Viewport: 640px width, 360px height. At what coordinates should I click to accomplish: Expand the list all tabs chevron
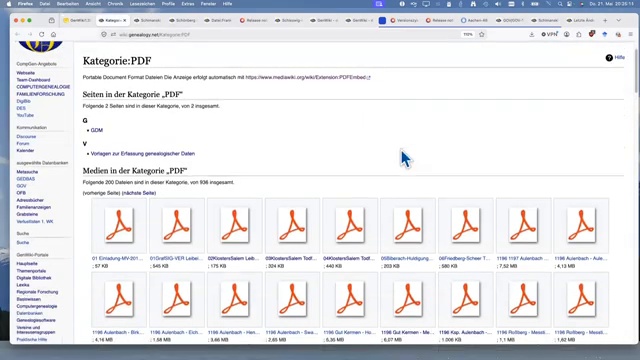point(618,20)
